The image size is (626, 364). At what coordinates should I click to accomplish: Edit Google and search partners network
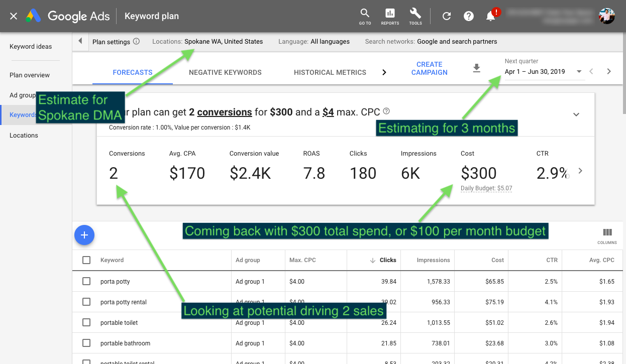(x=457, y=42)
